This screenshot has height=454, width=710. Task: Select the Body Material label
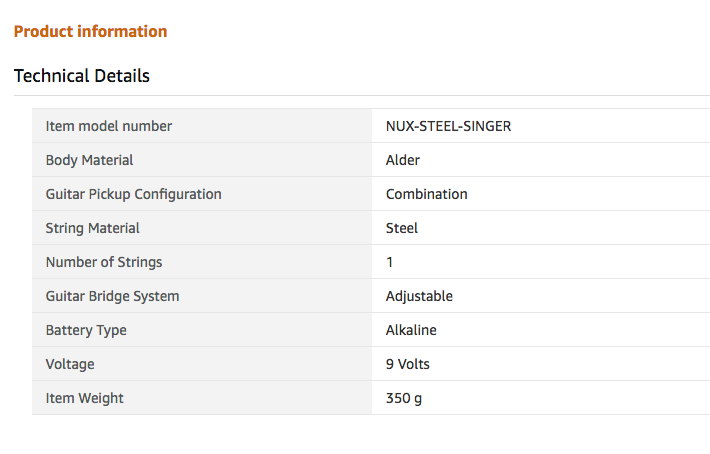coord(89,160)
